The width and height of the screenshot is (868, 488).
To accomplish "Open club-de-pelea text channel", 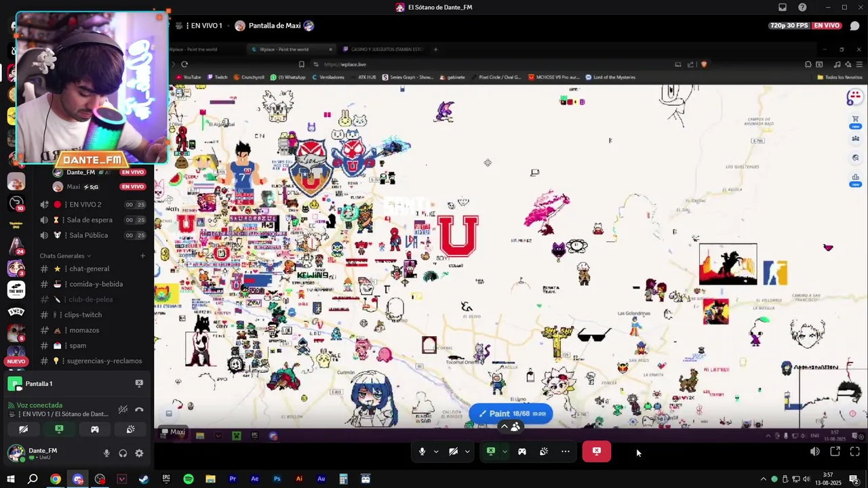I will (91, 300).
